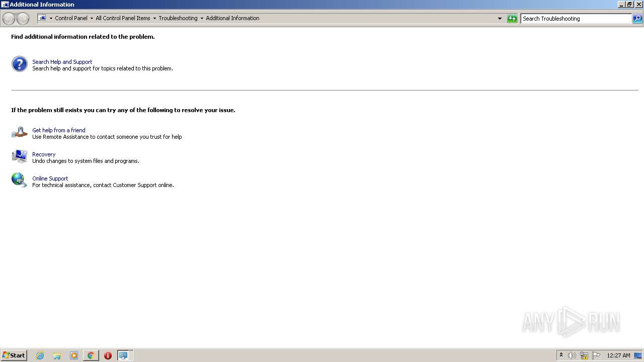This screenshot has height=362, width=644.
Task: Open the Online Support link
Action: point(50,178)
